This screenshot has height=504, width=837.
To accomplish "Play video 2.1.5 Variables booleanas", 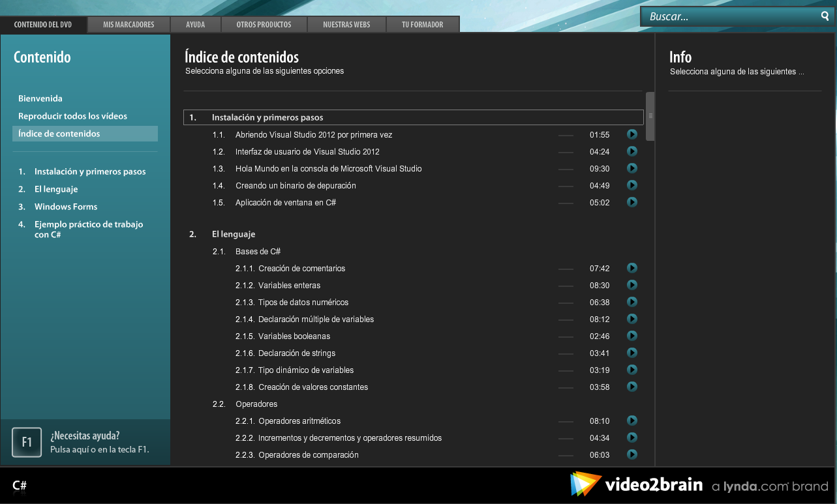I will (632, 336).
